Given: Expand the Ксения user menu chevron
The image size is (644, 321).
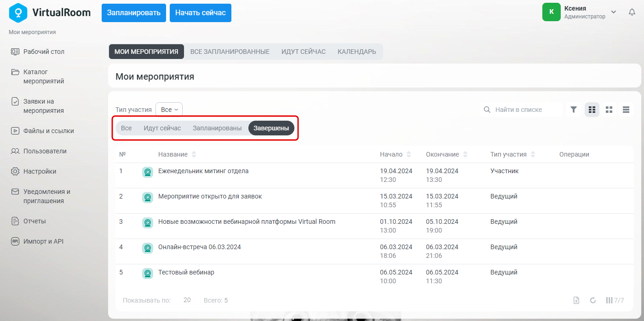Looking at the screenshot, I should coord(614,12).
